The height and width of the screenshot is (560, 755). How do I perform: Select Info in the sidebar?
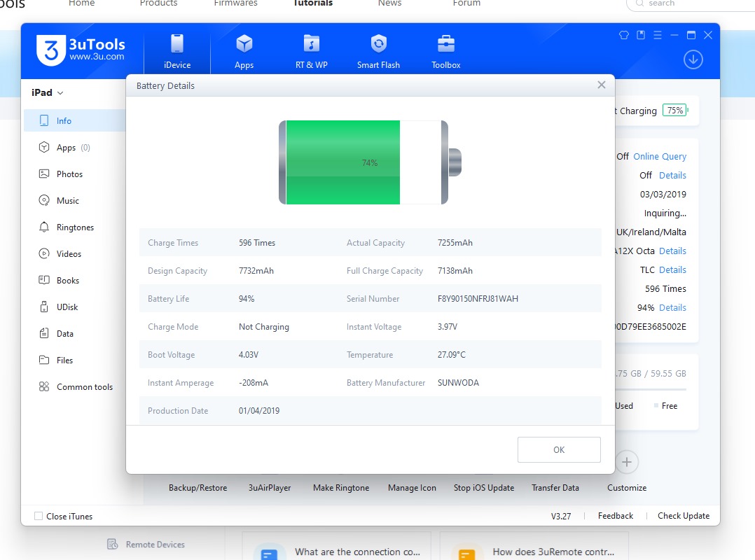pyautogui.click(x=75, y=121)
